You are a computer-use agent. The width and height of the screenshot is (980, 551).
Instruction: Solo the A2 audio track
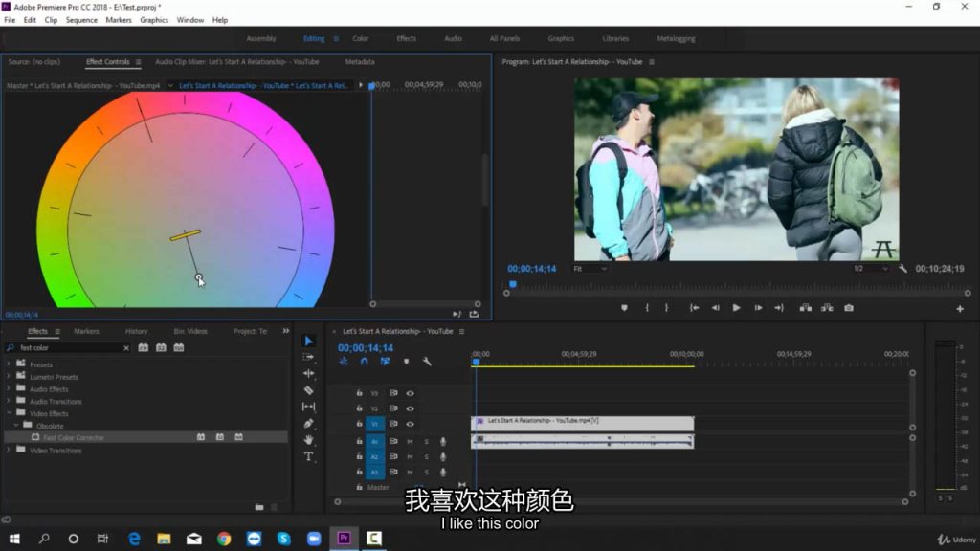[427, 457]
